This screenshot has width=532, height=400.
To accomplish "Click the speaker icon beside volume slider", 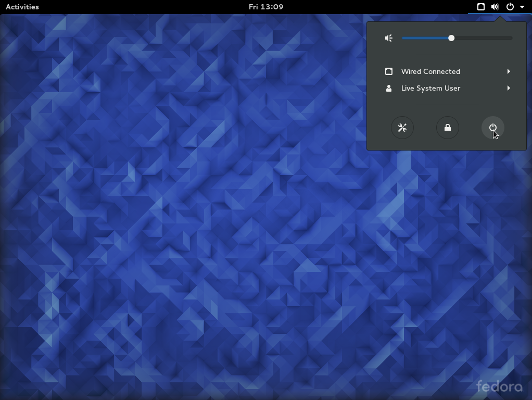I will [x=389, y=38].
